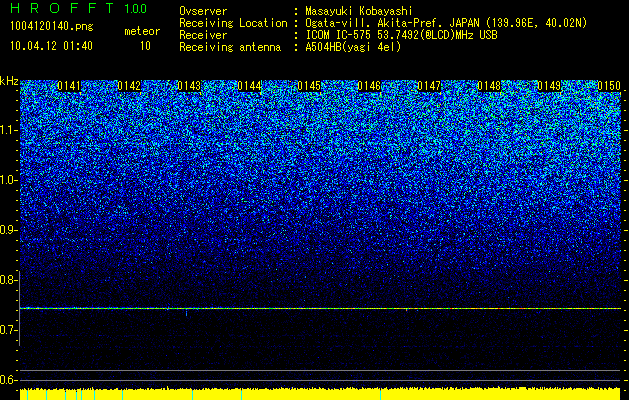Click the meteor count value 10
Screen dimensions: 629x400
tap(145, 46)
